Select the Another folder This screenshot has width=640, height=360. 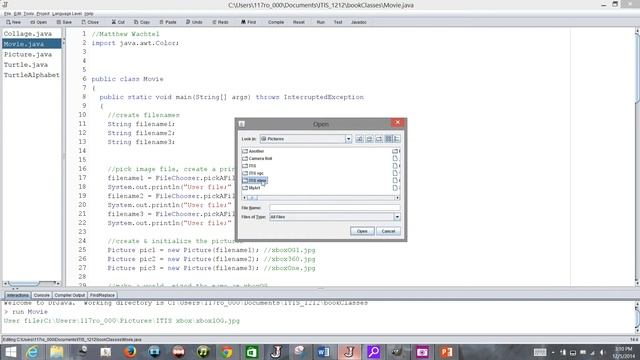253,151
